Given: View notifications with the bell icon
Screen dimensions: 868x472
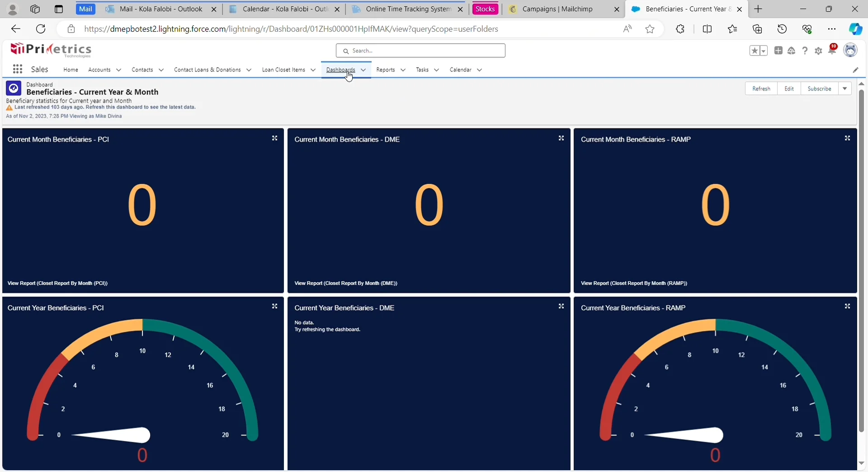Looking at the screenshot, I should click(x=833, y=51).
